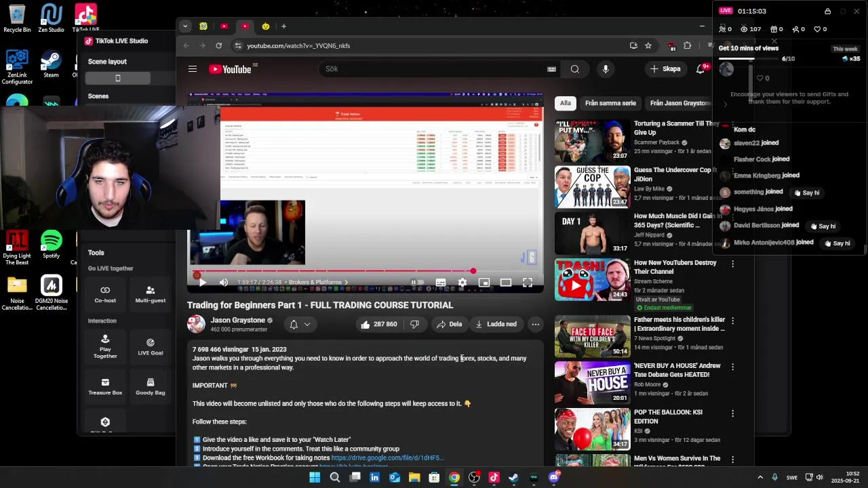The image size is (868, 488).
Task: Toggle subtitles in the video player
Action: tap(441, 283)
